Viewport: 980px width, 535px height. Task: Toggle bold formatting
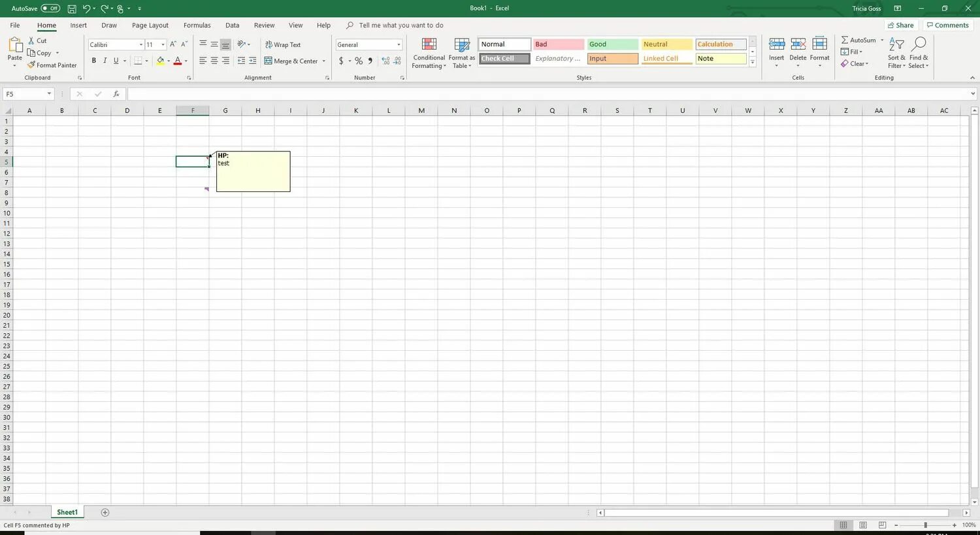[x=93, y=60]
